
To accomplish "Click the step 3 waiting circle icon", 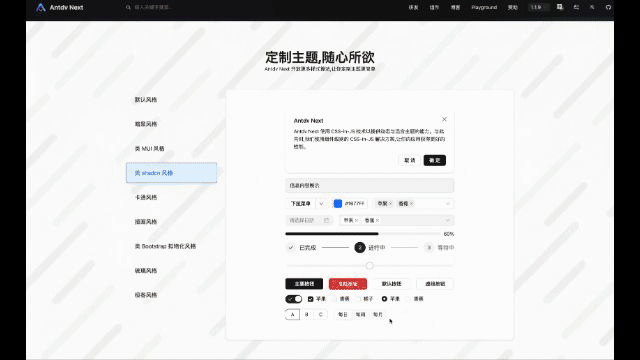I will pyautogui.click(x=429, y=248).
